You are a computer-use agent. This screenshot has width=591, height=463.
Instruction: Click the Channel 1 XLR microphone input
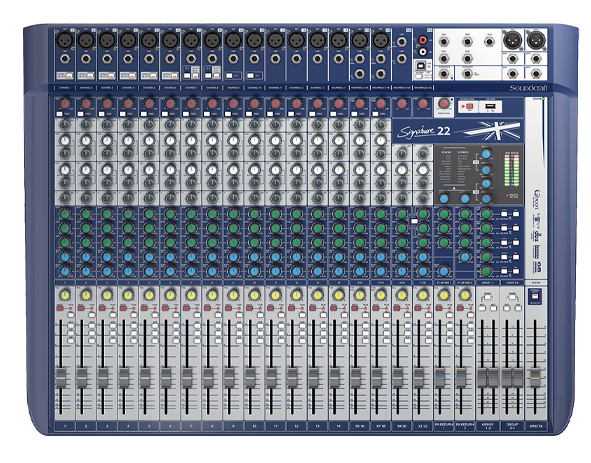tap(64, 40)
